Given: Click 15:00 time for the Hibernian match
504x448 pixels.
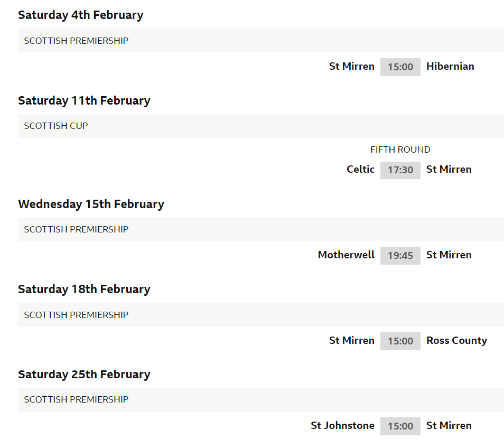Looking at the screenshot, I should pos(400,67).
